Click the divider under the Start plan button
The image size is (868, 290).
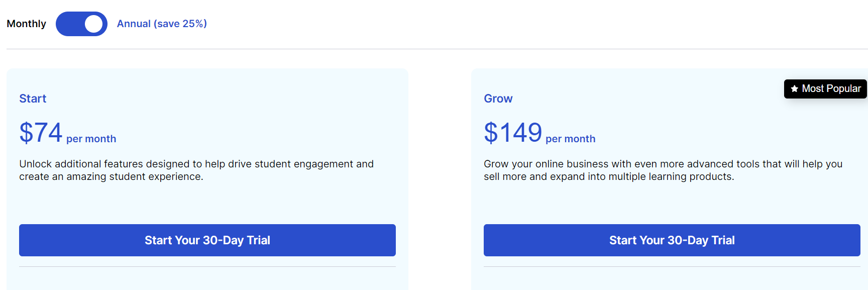(x=207, y=266)
